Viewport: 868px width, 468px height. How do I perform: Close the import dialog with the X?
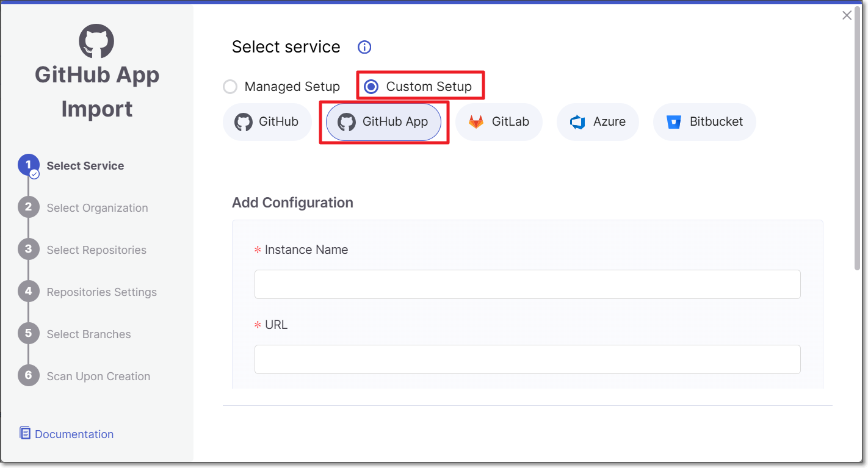tap(847, 16)
